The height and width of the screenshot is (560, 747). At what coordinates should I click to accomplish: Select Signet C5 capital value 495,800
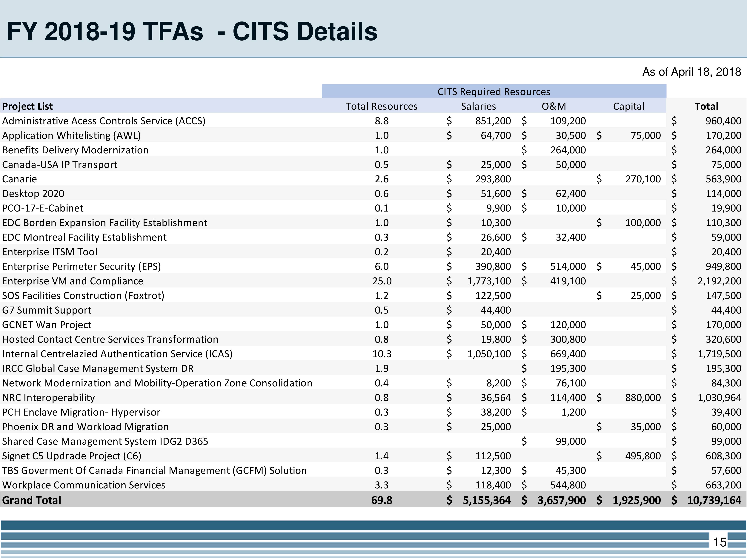point(643,456)
